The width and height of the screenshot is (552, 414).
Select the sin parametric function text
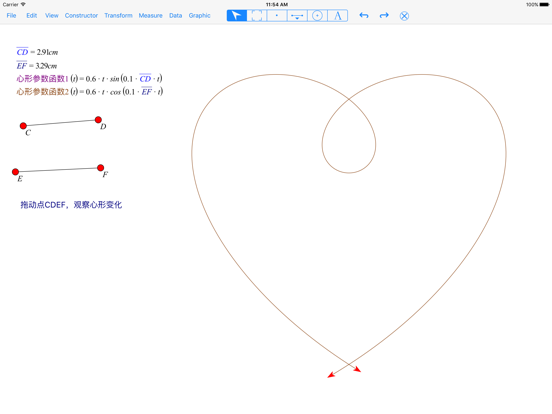point(89,79)
